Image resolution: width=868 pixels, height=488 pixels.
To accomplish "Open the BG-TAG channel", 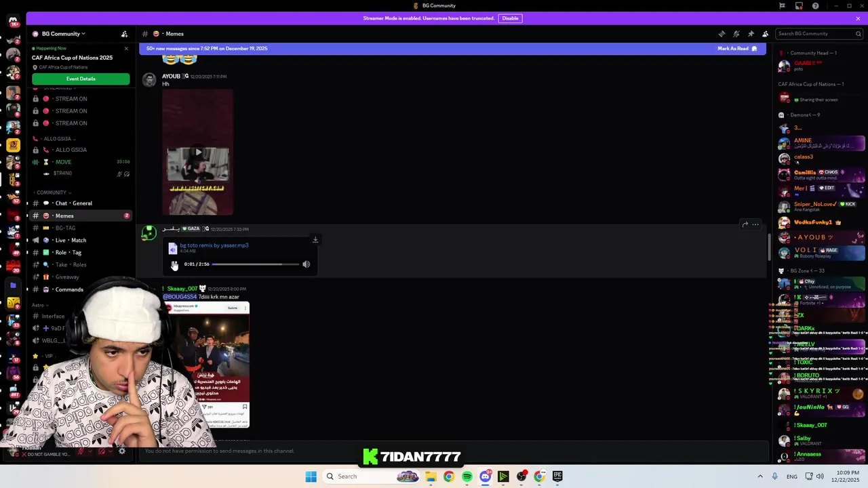I will point(81,228).
